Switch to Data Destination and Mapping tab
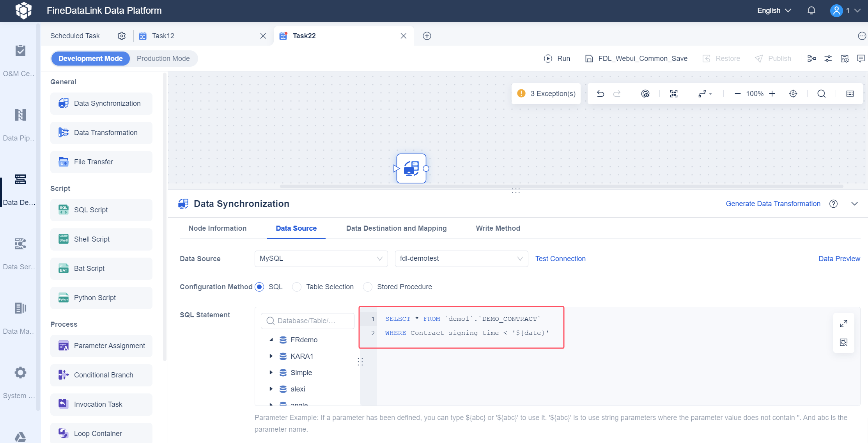The height and width of the screenshot is (443, 868). click(x=397, y=228)
